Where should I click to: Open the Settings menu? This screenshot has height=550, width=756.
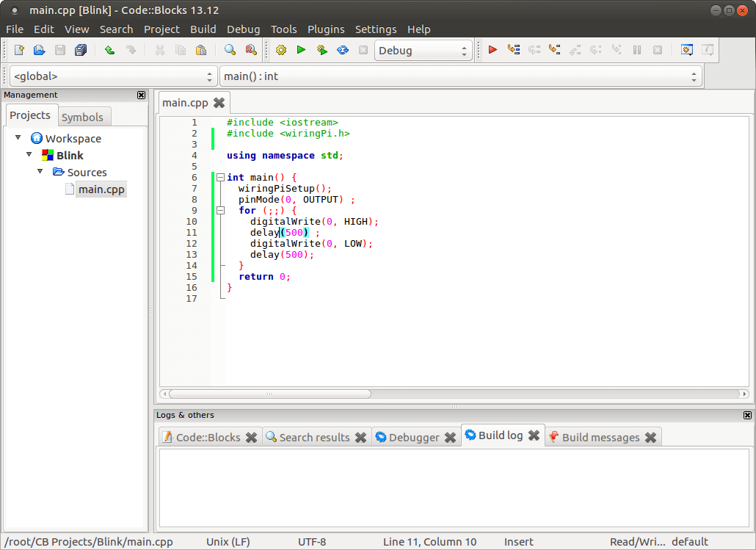click(376, 29)
